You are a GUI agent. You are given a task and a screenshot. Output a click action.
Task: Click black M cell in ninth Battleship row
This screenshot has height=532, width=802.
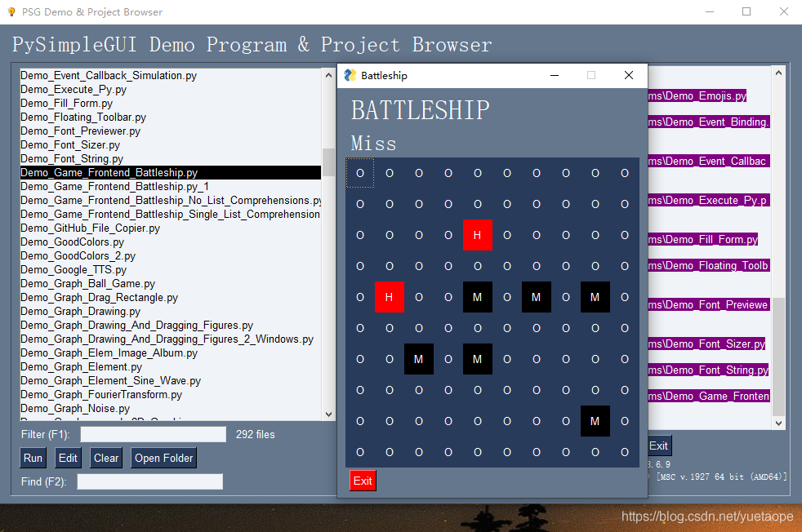[595, 421]
